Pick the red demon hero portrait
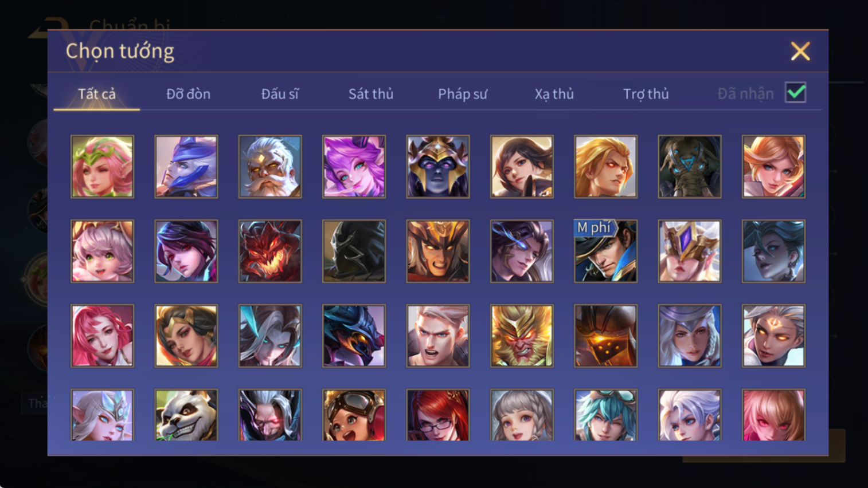868x488 pixels. click(270, 251)
